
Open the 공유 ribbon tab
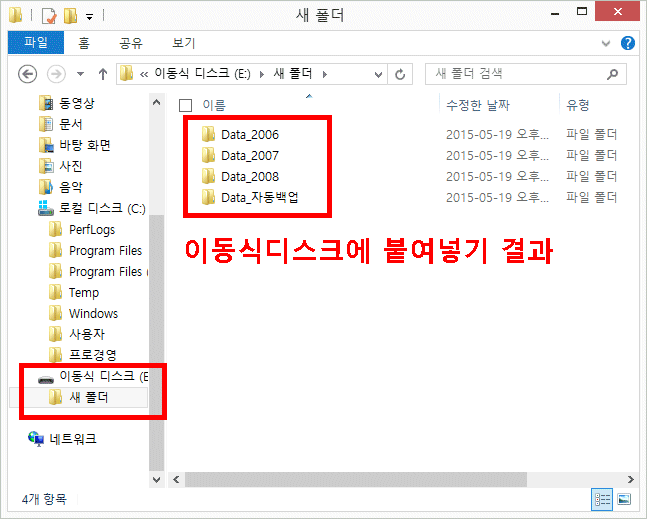pos(131,43)
